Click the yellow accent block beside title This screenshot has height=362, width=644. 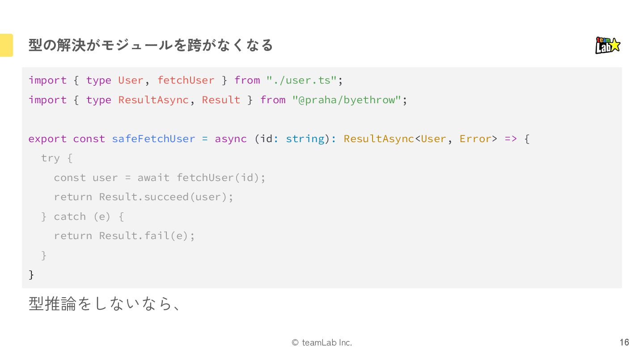6,45
